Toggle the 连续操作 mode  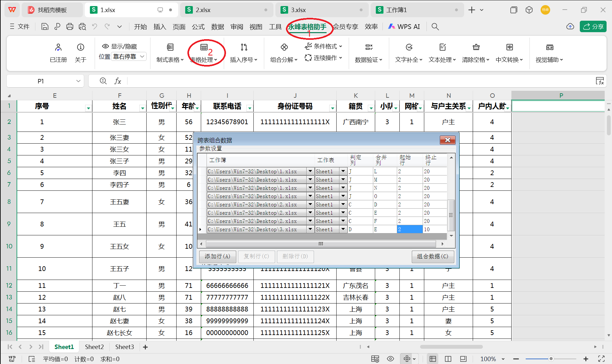323,58
